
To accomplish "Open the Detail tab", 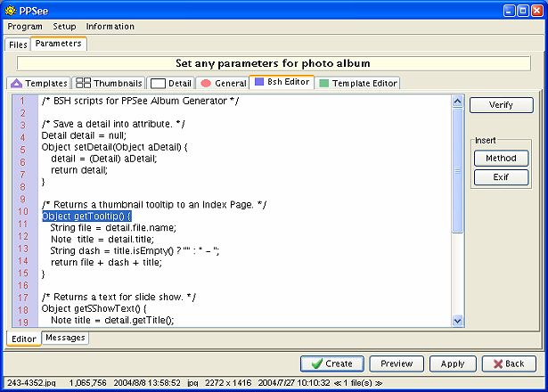I will [171, 83].
